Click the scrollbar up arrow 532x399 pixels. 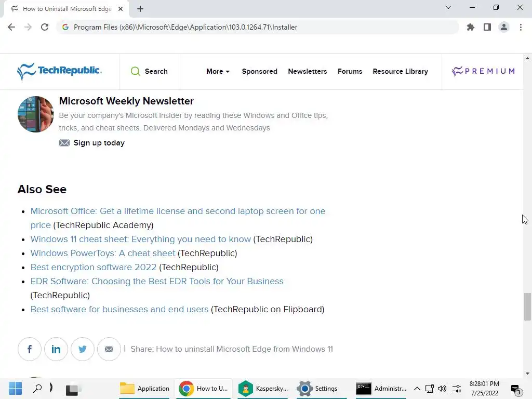pyautogui.click(x=527, y=58)
